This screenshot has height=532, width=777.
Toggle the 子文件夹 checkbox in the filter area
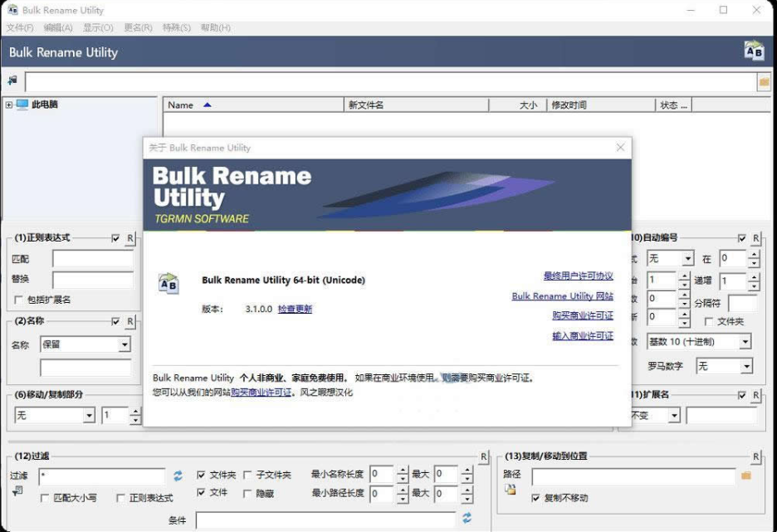pos(247,475)
